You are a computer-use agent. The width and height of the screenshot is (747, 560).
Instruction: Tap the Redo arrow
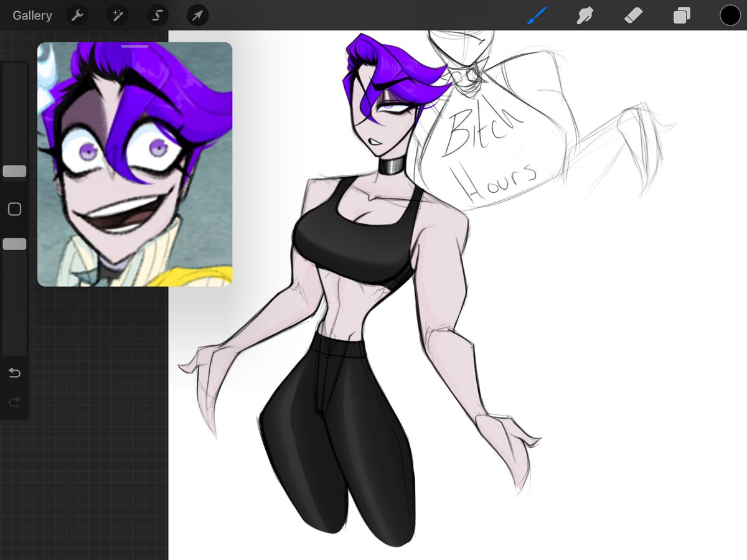pyautogui.click(x=14, y=402)
